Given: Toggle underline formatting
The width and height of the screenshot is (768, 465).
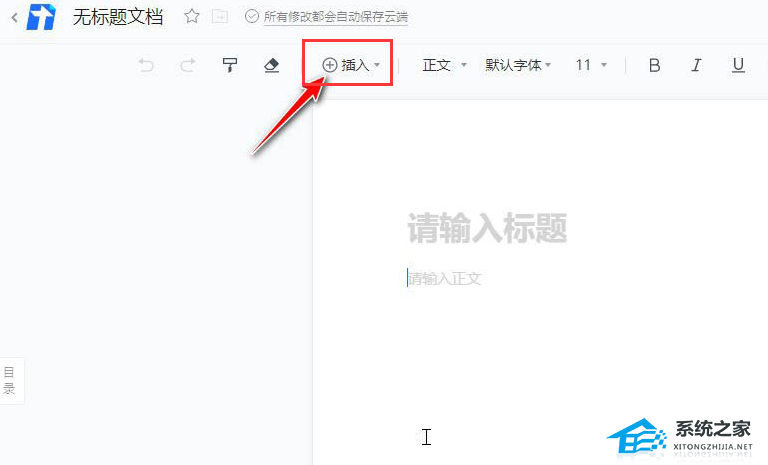Looking at the screenshot, I should point(738,65).
